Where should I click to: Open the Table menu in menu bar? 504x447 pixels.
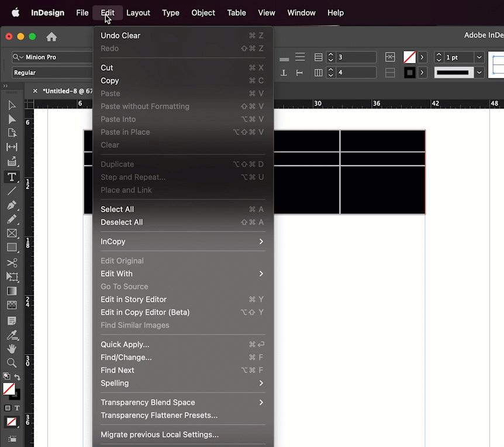[236, 13]
